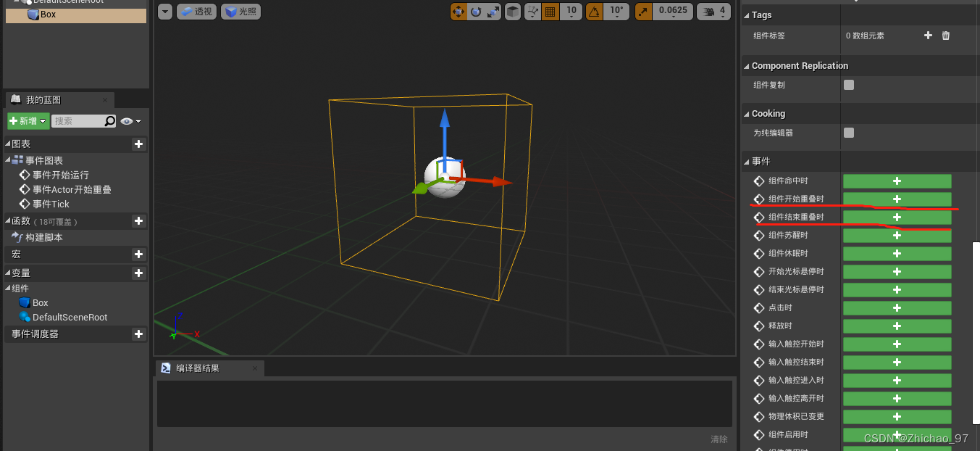This screenshot has width=980, height=451.
Task: Add a new function with 函数 plus
Action: point(138,221)
